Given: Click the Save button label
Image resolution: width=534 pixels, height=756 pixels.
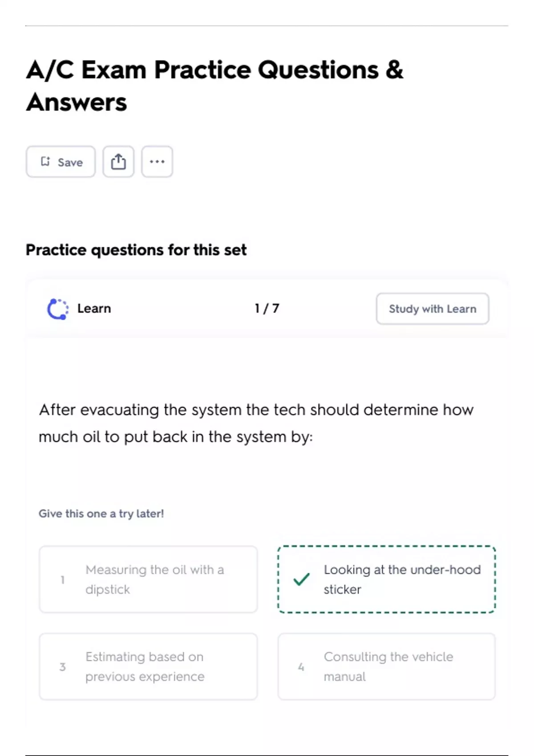Looking at the screenshot, I should coord(70,162).
